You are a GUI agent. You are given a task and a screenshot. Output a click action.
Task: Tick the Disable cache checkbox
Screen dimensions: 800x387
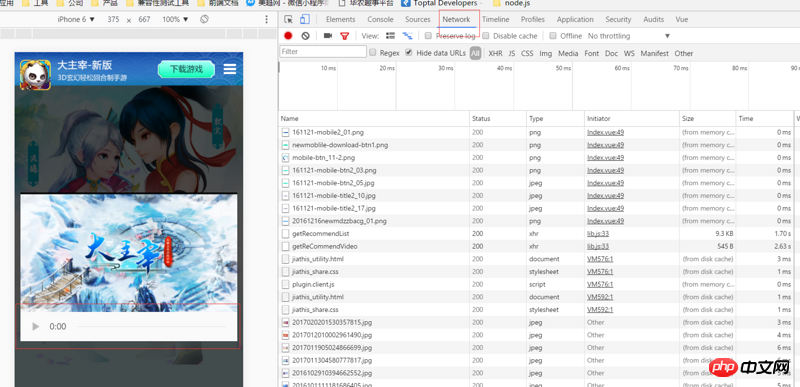486,36
